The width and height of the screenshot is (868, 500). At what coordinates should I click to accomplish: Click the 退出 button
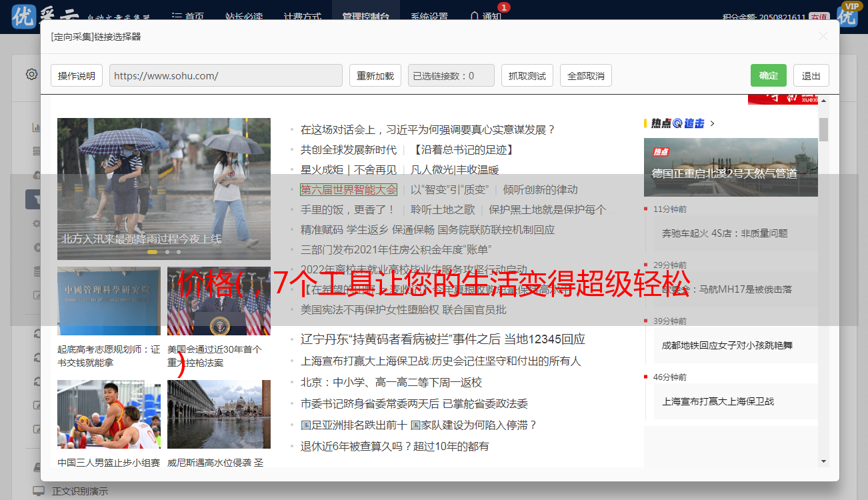coord(811,76)
